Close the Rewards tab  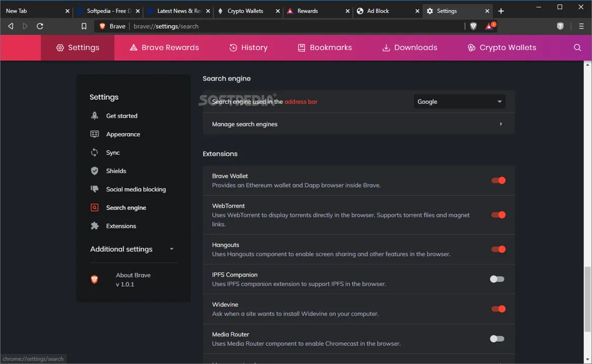[347, 11]
